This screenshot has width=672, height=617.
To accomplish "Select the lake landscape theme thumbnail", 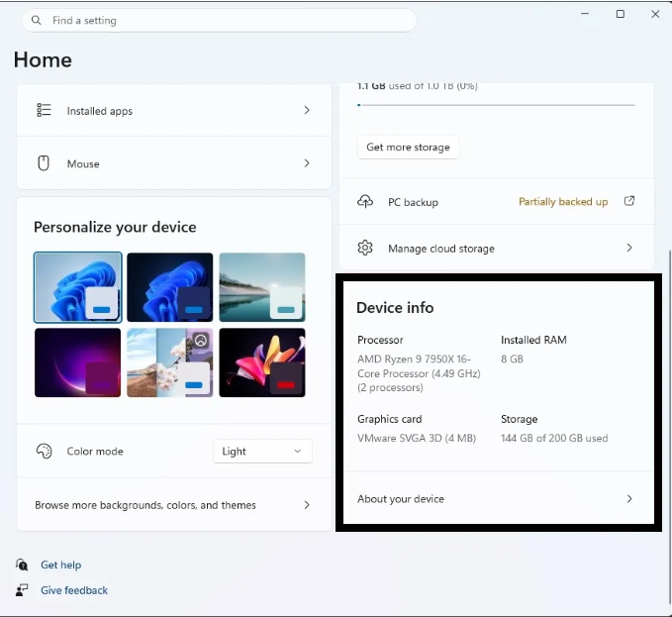I will (262, 286).
